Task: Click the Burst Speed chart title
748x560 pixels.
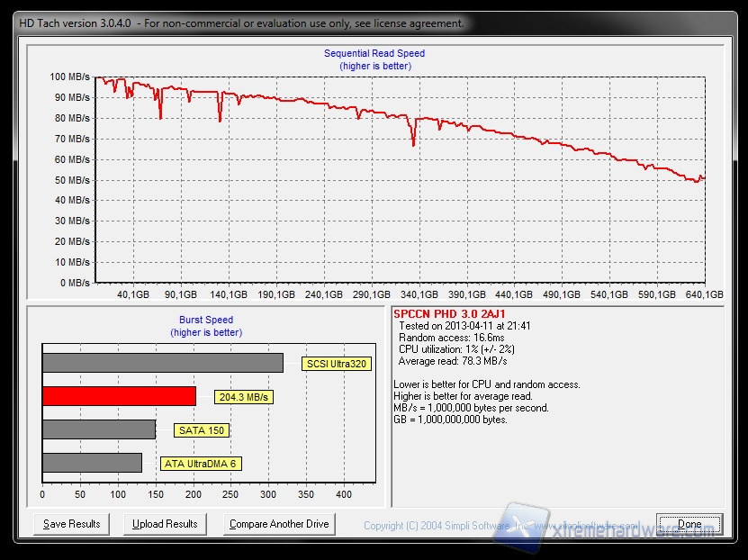Action: [x=206, y=320]
